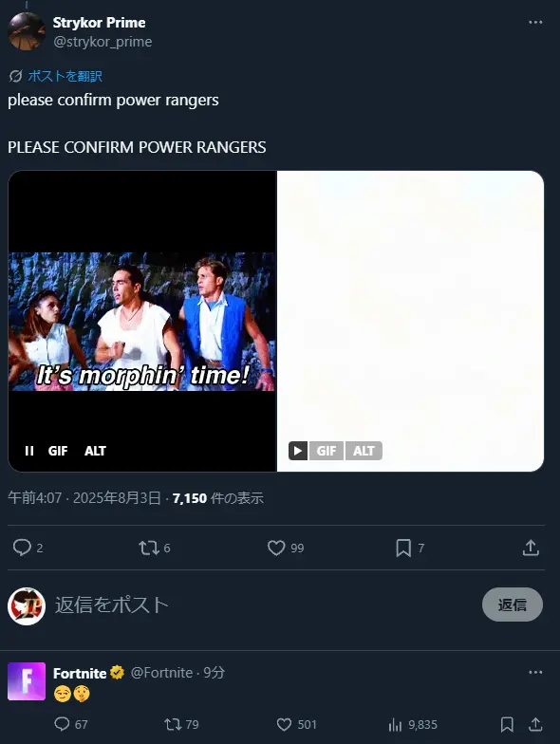Like the Fortnite reply with 501 likes
Viewport: 560px width, 744px height.
(285, 725)
